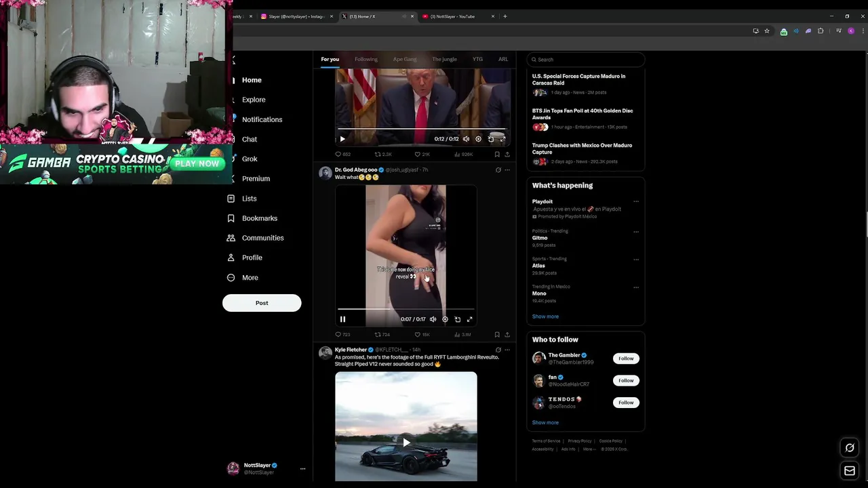Click the white Post button
Viewport: 868px width, 488px height.
coord(262,303)
